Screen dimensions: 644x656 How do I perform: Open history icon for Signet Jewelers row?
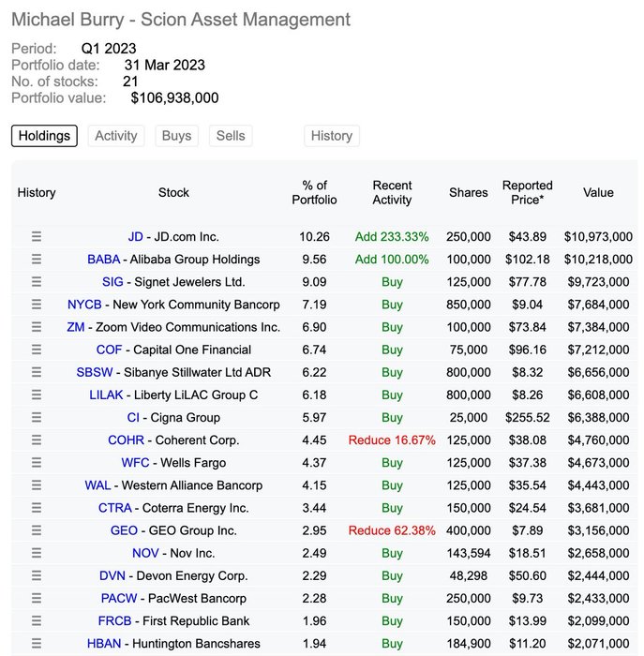click(x=37, y=282)
